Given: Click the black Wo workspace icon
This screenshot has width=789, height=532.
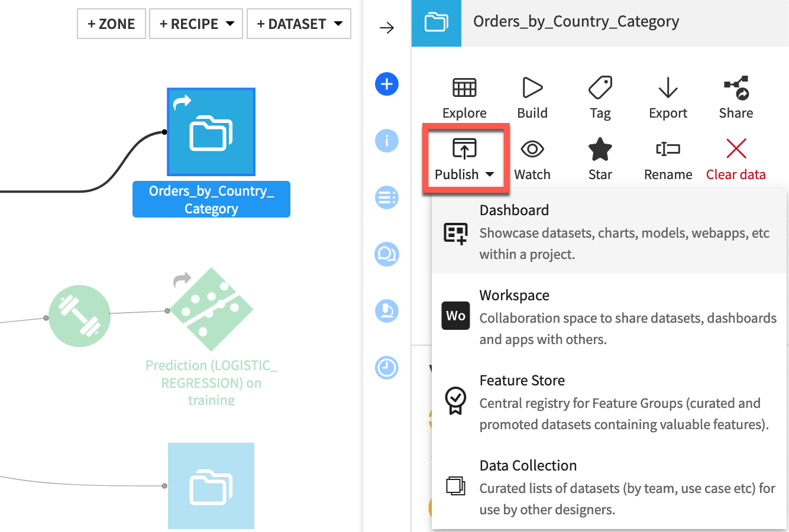Looking at the screenshot, I should pos(455,316).
